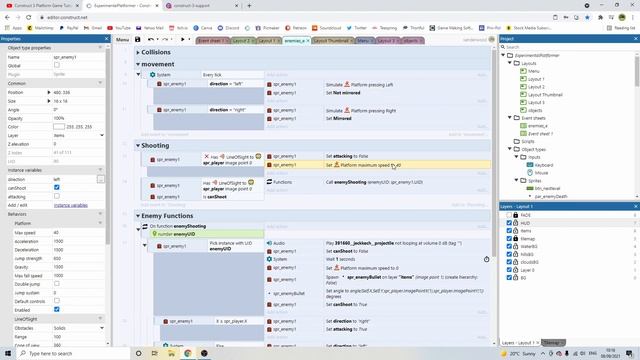Click the lock icon on HUD layer
Viewport: 640px width, 360px height.
click(x=516, y=223)
